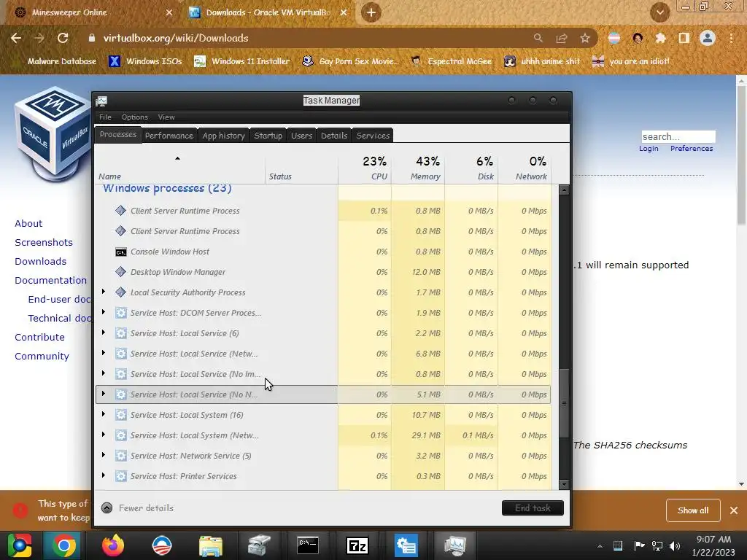Select the Client Server Runtime Process 0.1% row
The width and height of the screenshot is (747, 560).
pos(323,211)
